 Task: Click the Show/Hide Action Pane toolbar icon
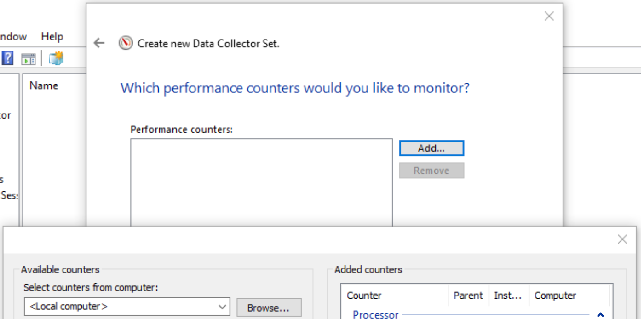point(29,58)
